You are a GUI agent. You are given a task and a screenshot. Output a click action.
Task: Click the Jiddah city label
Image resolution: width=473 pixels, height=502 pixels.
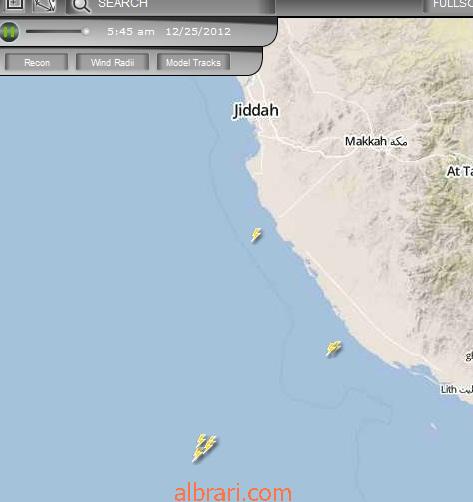click(256, 111)
